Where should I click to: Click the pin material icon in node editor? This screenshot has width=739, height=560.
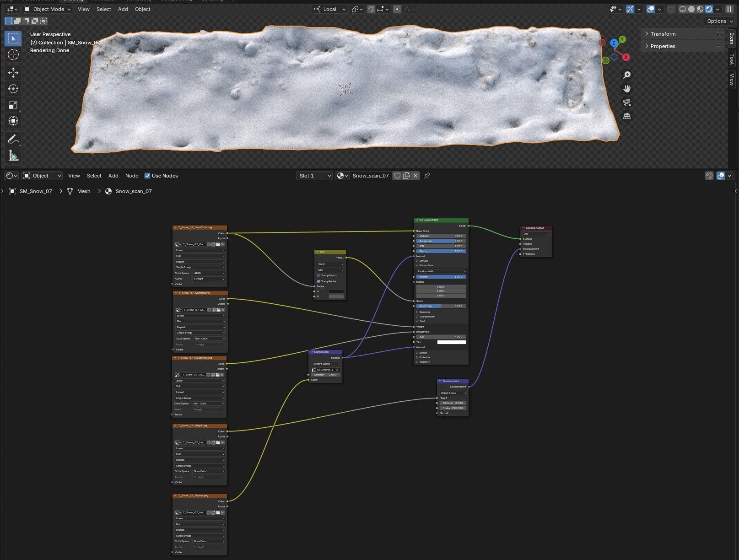click(427, 176)
